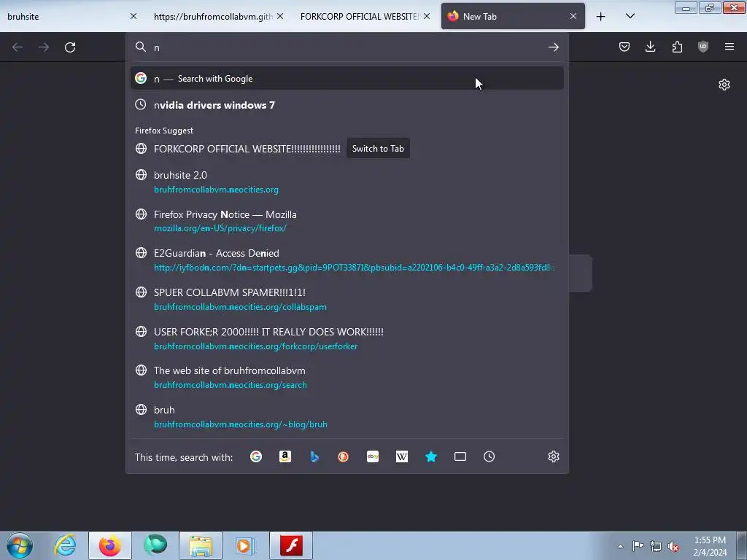Open Windows Explorer folder on taskbar
Screen dimensions: 747x560
(x=201, y=545)
